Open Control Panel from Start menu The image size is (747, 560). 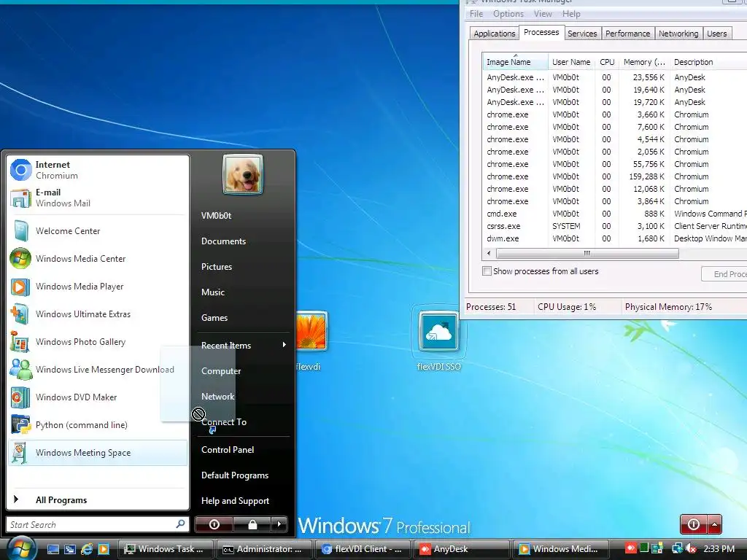(x=242, y=449)
